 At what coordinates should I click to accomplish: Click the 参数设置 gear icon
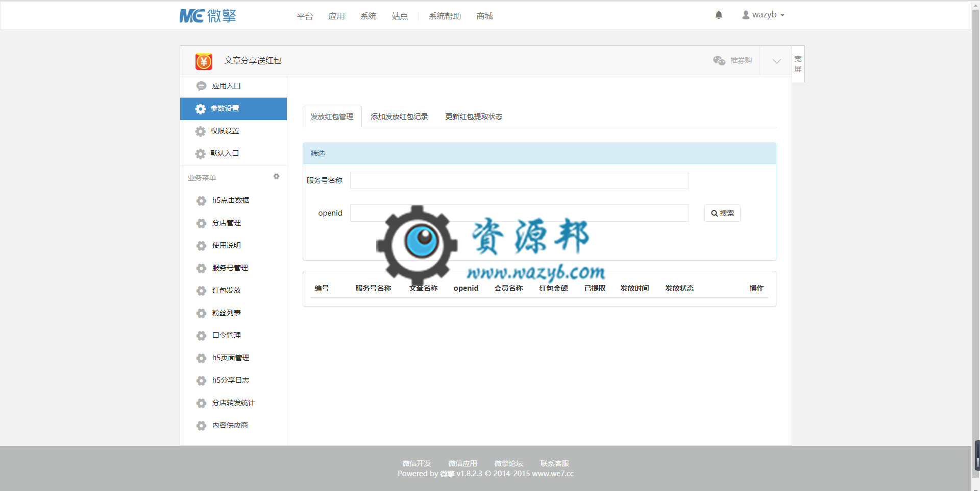(201, 109)
